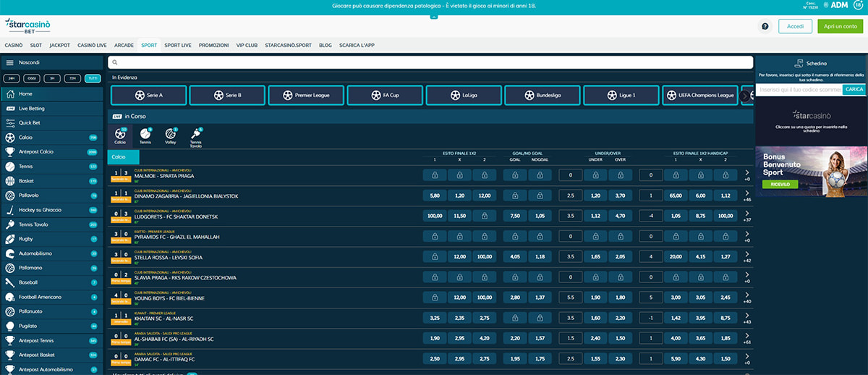
Task: Show live Tennis matches icon
Action: tap(145, 135)
